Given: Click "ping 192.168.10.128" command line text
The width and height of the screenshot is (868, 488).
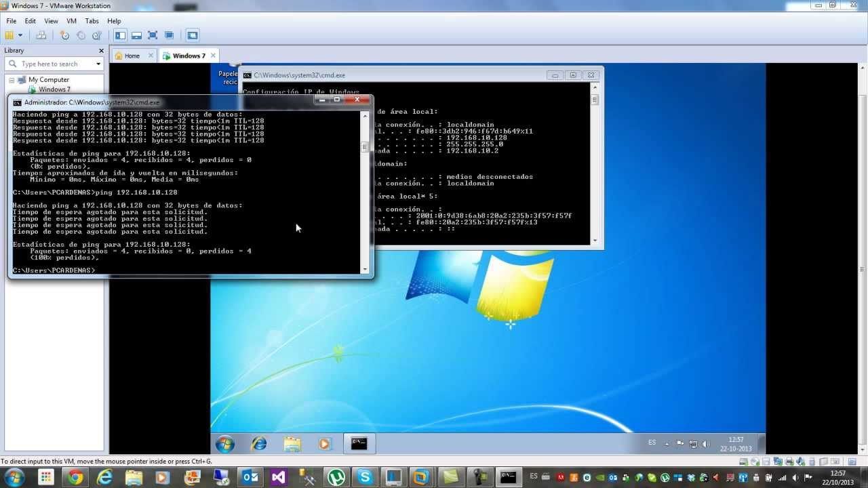Looking at the screenshot, I should 136,192.
